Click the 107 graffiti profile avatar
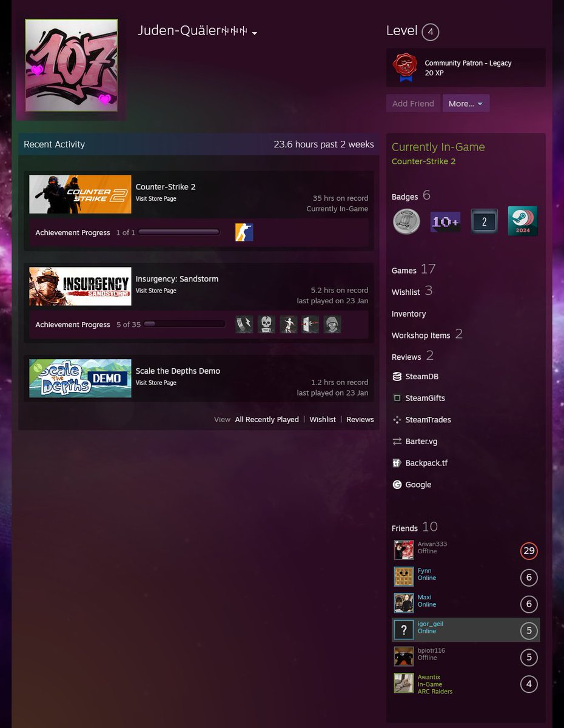Image resolution: width=564 pixels, height=728 pixels. point(72,66)
